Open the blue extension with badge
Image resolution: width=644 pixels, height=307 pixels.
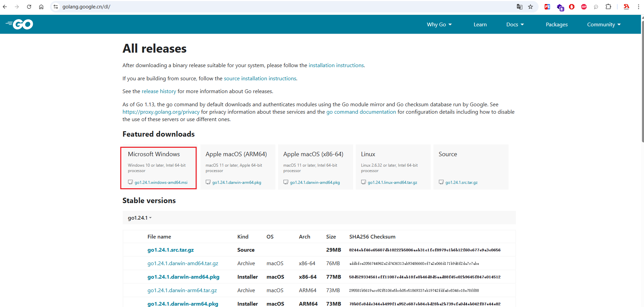coord(560,7)
